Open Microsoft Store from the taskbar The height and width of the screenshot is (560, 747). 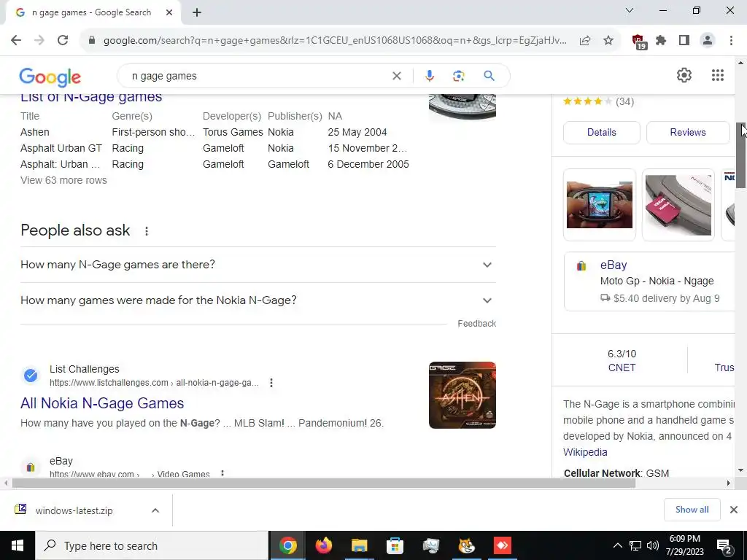click(395, 545)
